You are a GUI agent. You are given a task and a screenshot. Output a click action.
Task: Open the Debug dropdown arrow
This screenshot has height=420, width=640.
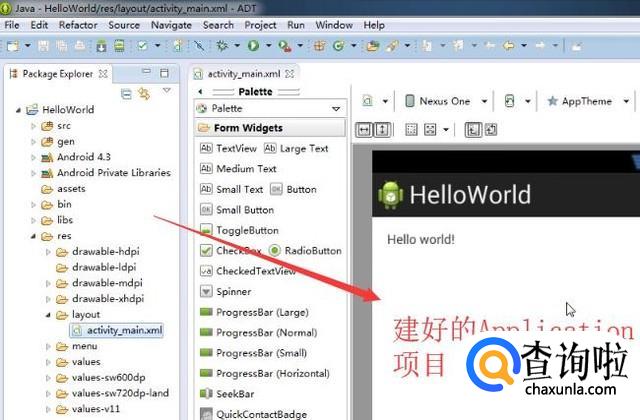coord(237,46)
